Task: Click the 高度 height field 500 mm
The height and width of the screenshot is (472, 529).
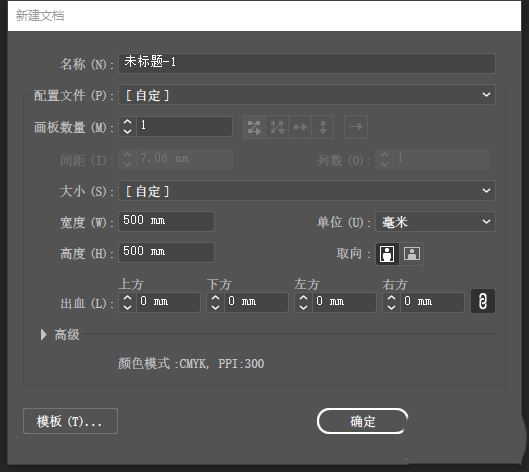Action: (x=166, y=252)
